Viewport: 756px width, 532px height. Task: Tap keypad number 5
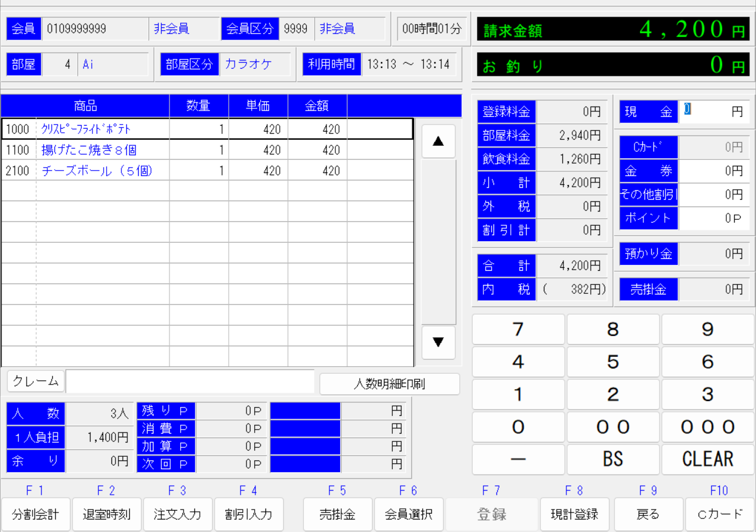613,362
